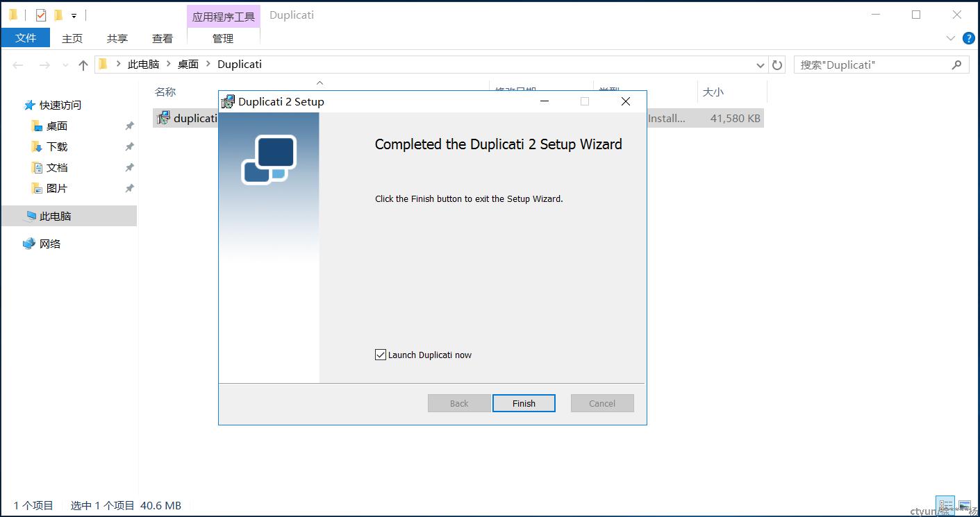Click Duplicati in the address breadcrumb
The height and width of the screenshot is (517, 980).
(x=240, y=64)
